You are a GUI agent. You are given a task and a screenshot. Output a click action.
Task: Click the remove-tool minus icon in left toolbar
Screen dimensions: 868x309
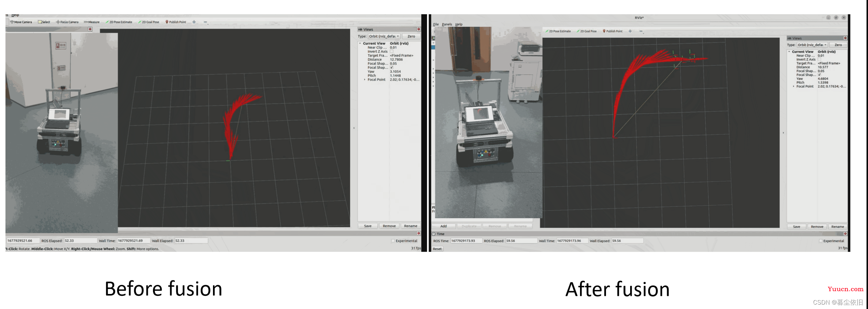click(x=205, y=22)
